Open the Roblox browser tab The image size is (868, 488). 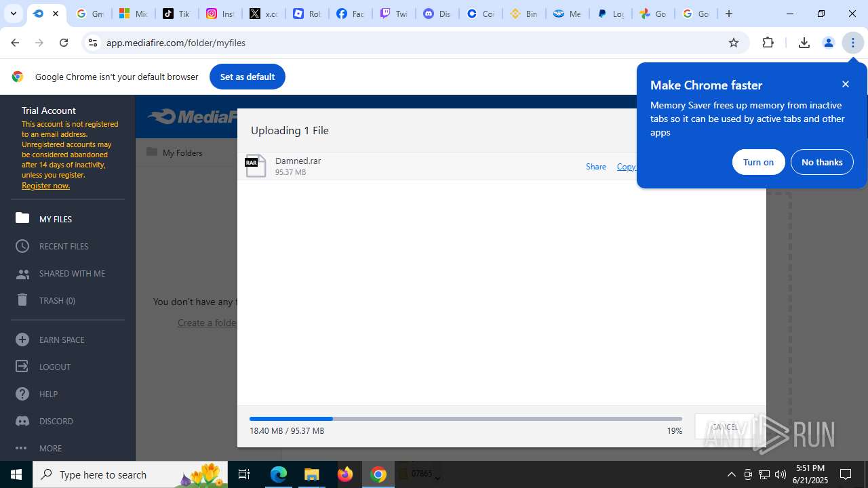coord(307,14)
